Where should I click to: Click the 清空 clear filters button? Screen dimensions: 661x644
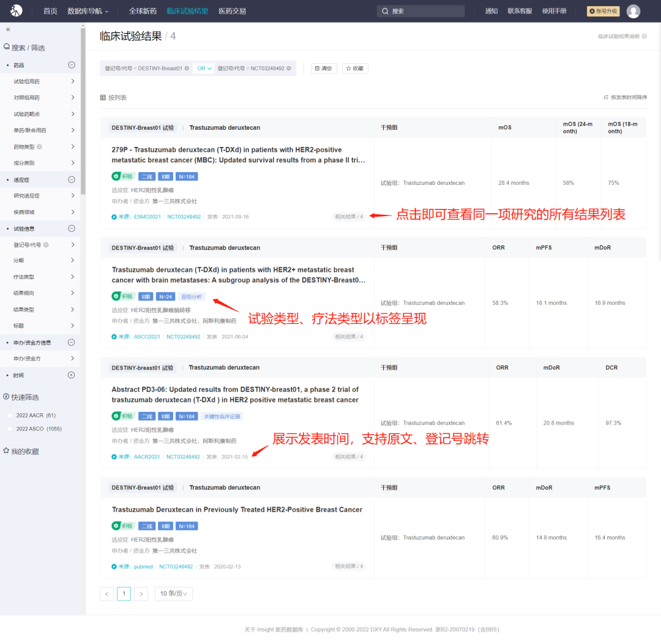click(324, 69)
